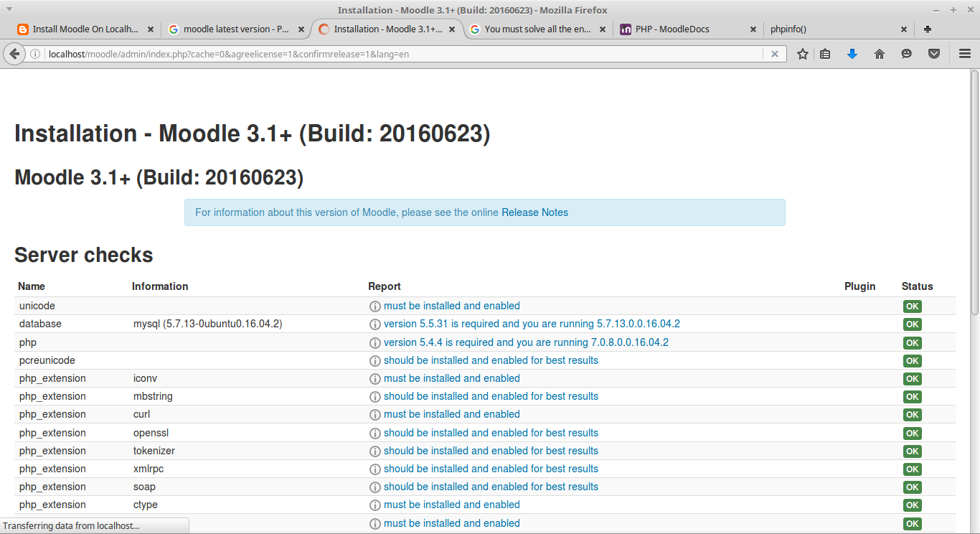
Task: Open the Downloads arrow
Action: coord(852,54)
